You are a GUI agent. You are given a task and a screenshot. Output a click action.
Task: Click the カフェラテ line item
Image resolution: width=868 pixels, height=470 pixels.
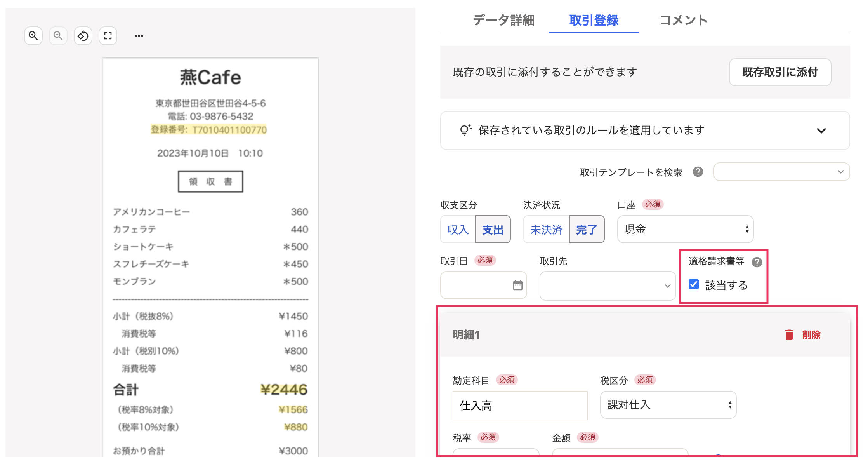click(210, 230)
